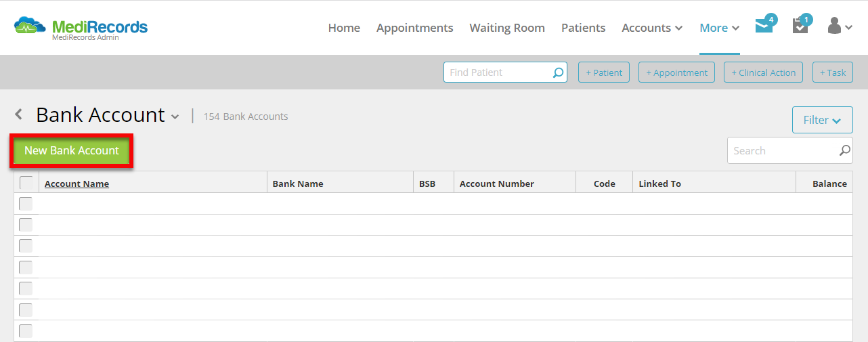Image resolution: width=868 pixels, height=342 pixels.
Task: Open the messages envelope icon
Action: [x=764, y=26]
